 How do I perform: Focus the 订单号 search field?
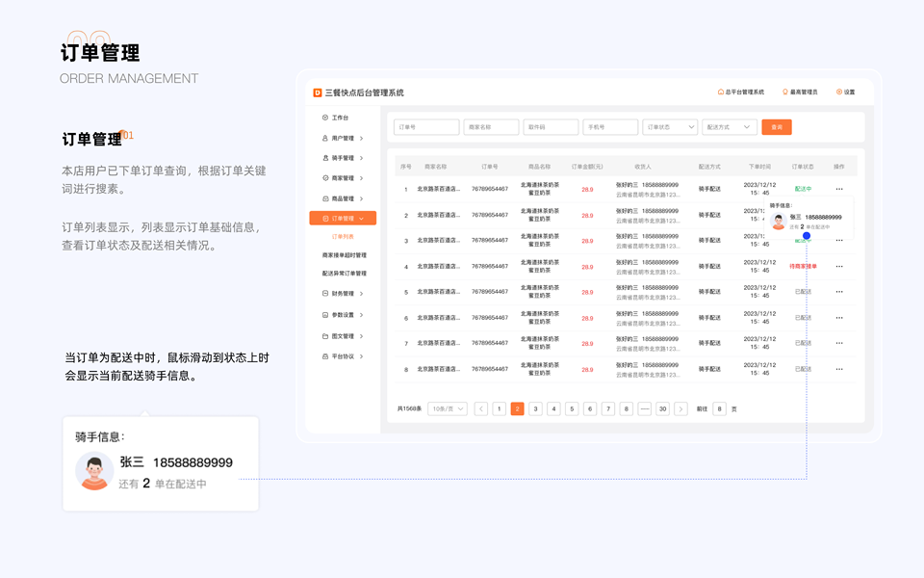coord(426,127)
